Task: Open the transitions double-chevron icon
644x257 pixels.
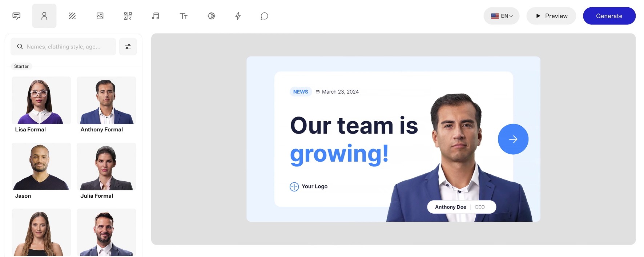Action: 212,16
